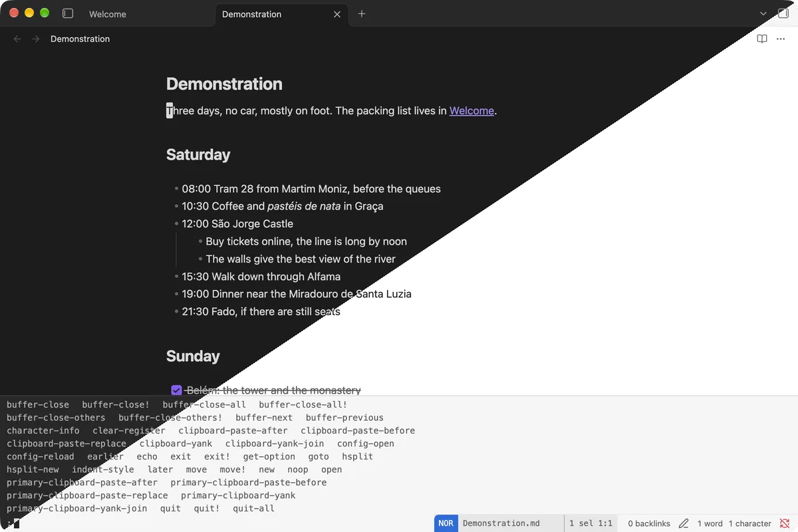The height and width of the screenshot is (532, 798).
Task: Choose the quit-all command
Action: [x=253, y=508]
